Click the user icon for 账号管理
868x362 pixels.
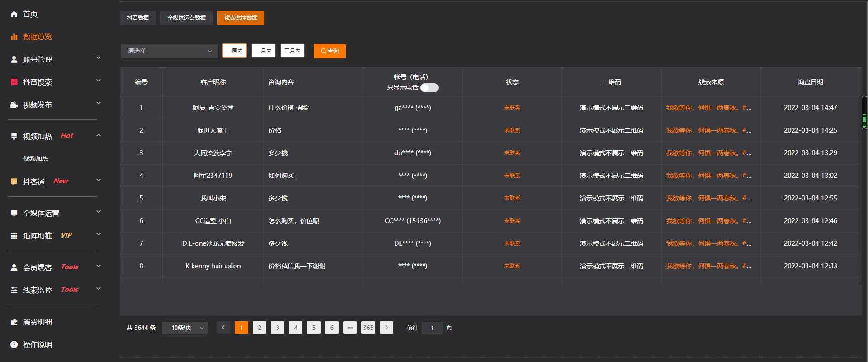tap(14, 59)
